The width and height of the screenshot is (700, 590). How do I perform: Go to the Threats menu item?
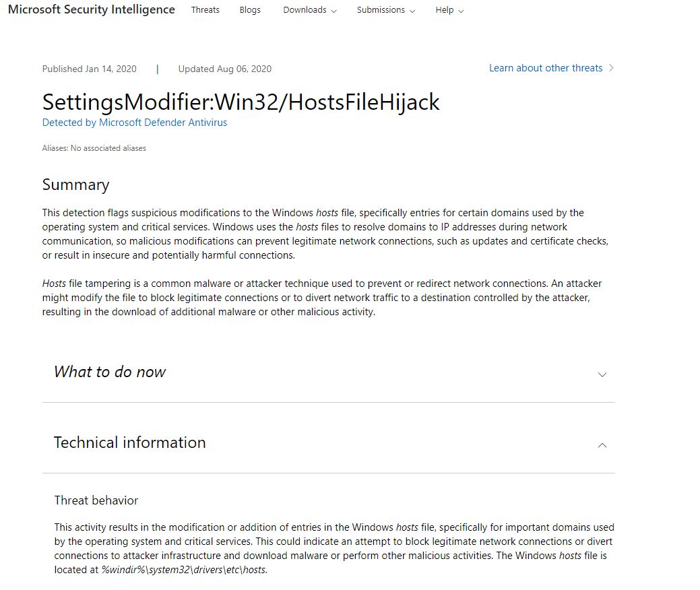[x=205, y=10]
